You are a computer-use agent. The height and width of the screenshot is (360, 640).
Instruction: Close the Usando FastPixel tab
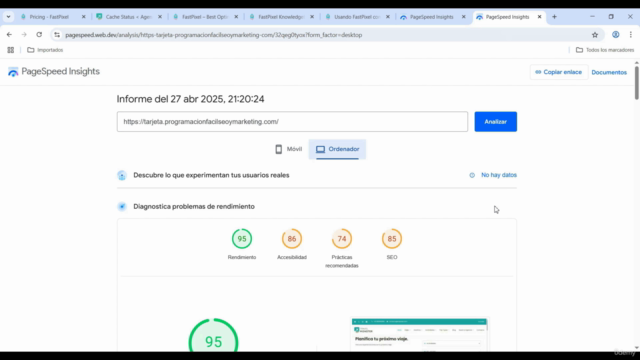[388, 17]
